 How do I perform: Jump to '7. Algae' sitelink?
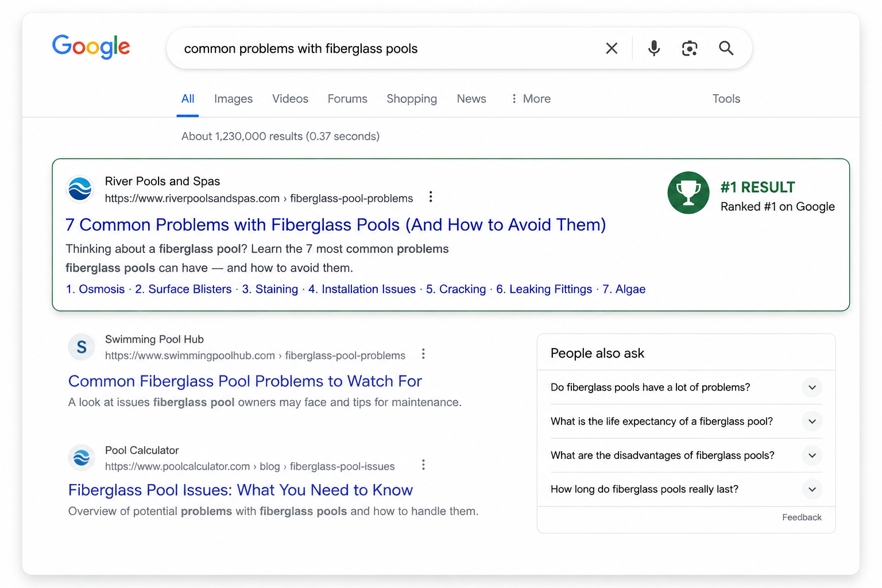624,289
